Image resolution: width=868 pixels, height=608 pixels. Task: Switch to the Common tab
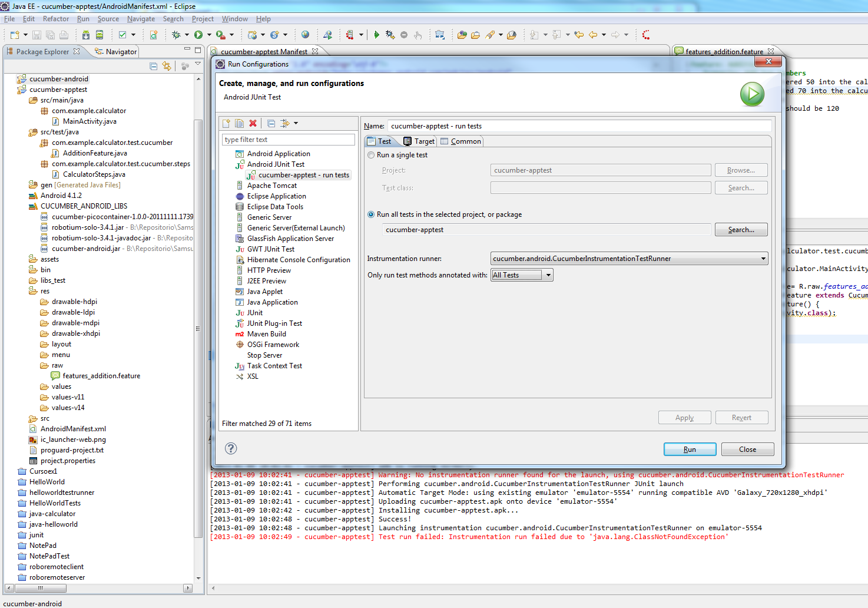[460, 141]
